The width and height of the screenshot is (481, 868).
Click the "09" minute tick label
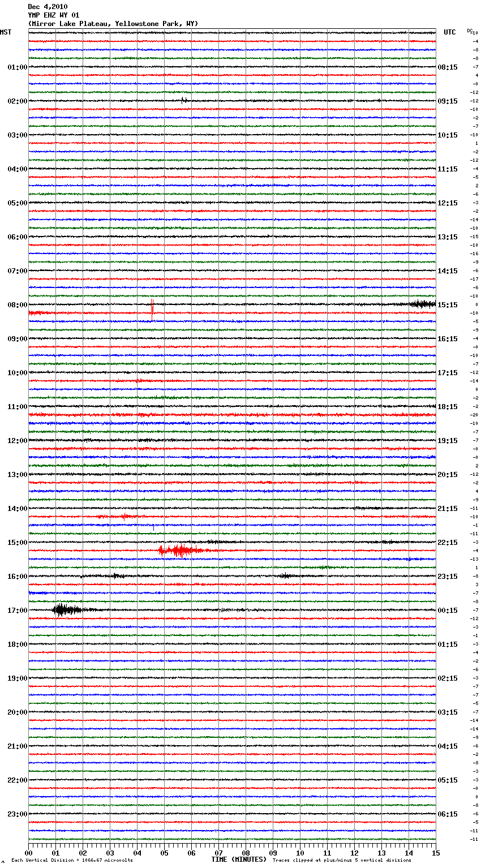pos(273,853)
